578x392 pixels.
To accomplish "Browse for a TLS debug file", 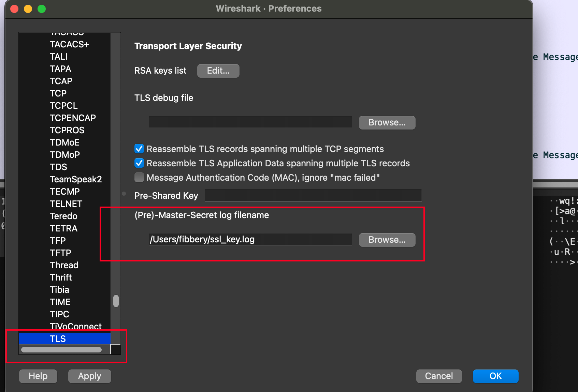I will 387,122.
